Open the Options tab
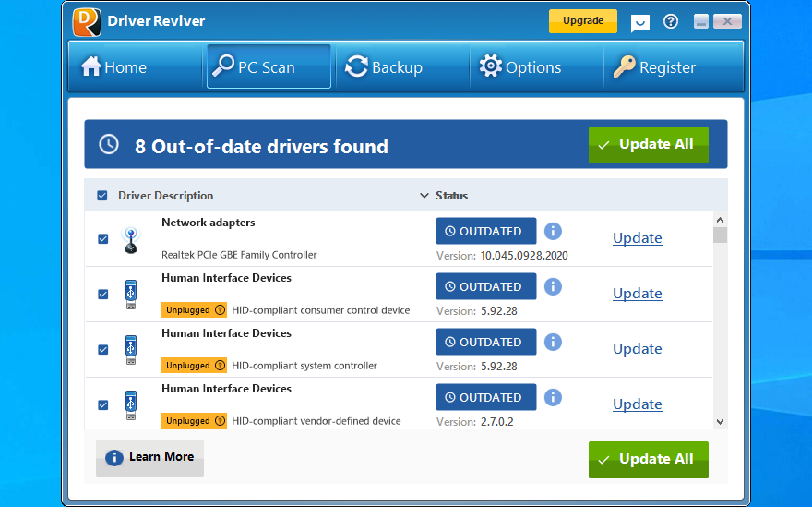 (520, 67)
